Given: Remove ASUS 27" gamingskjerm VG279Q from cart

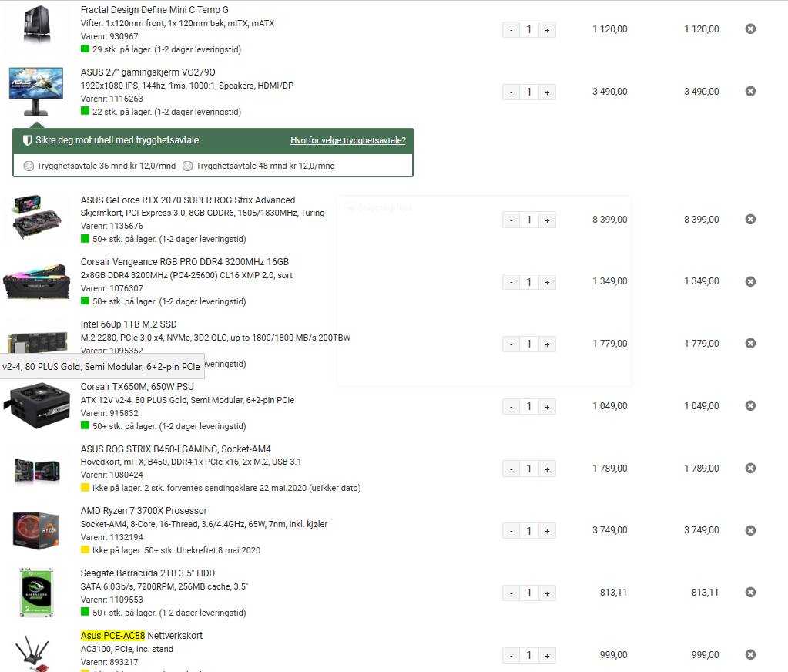Looking at the screenshot, I should pyautogui.click(x=750, y=92).
